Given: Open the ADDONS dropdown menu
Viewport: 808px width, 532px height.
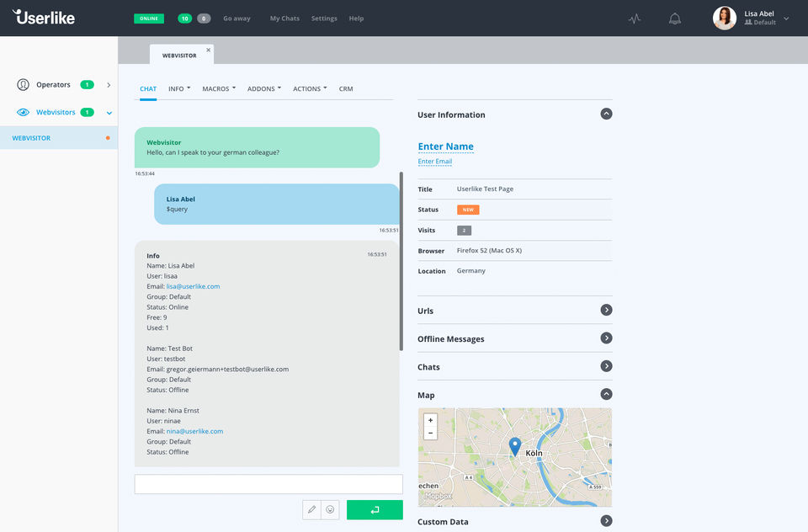Looking at the screenshot, I should tap(264, 88).
